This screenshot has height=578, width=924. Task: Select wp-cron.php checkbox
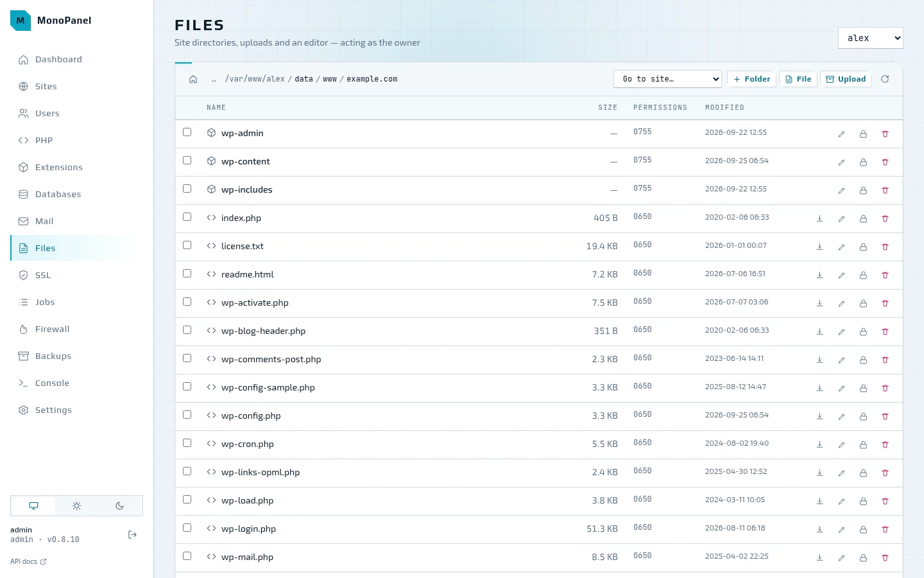click(x=187, y=443)
